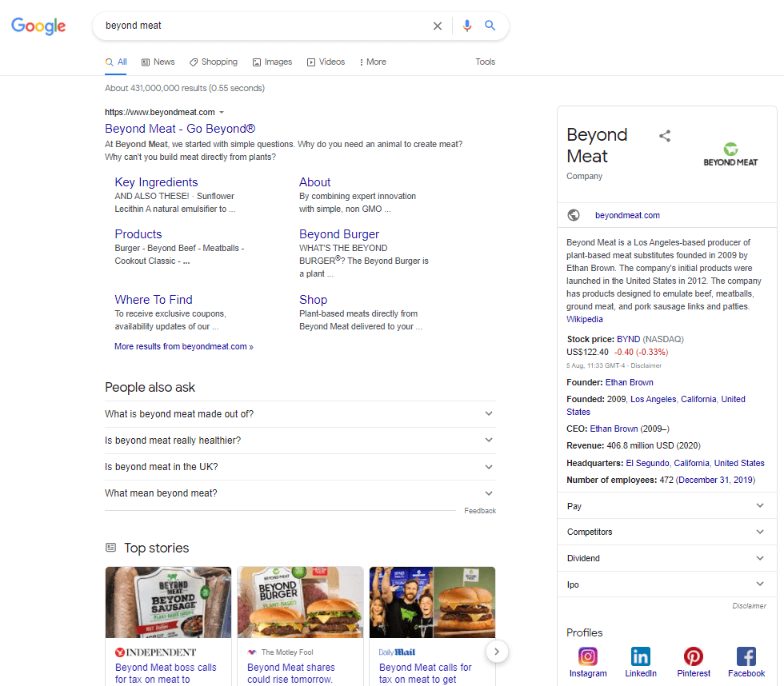This screenshot has width=784, height=686.
Task: Open the Ipo section in the panel
Action: [x=666, y=584]
